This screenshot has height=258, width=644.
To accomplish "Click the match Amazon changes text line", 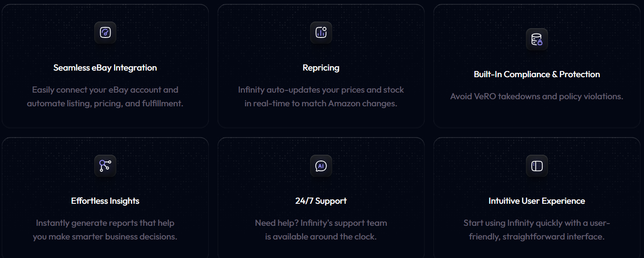I will pos(321,104).
